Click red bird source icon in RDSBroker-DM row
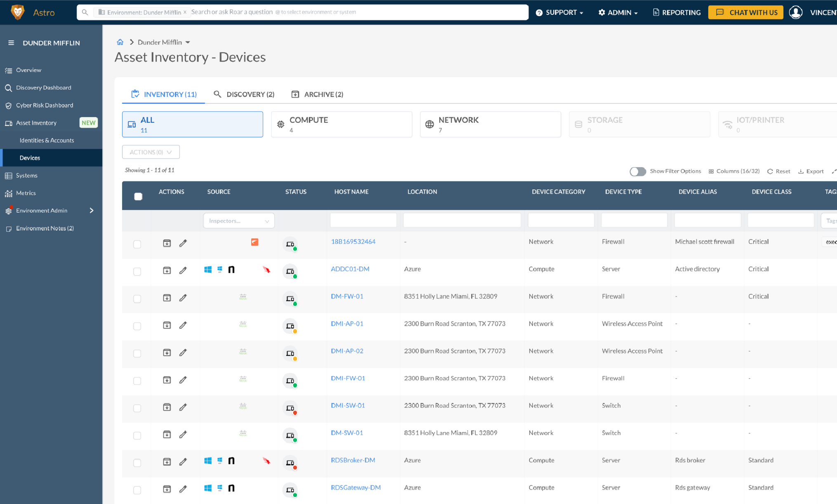This screenshot has width=837, height=504. (266, 461)
